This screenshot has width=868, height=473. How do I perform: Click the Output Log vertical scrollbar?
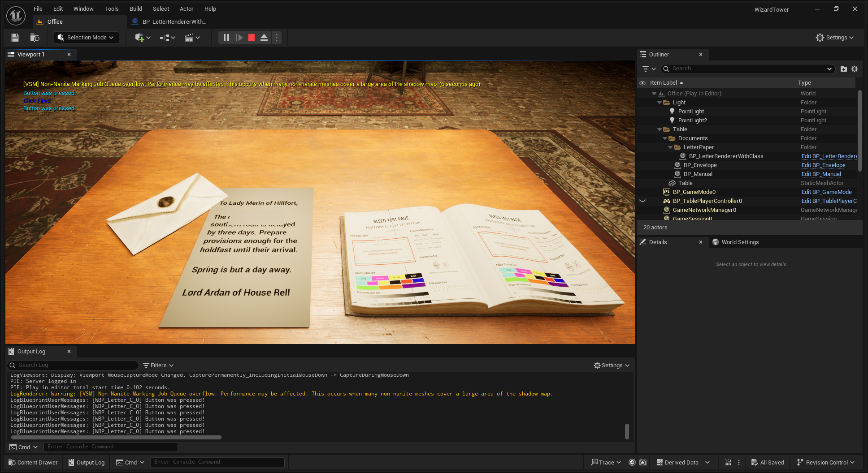click(627, 431)
